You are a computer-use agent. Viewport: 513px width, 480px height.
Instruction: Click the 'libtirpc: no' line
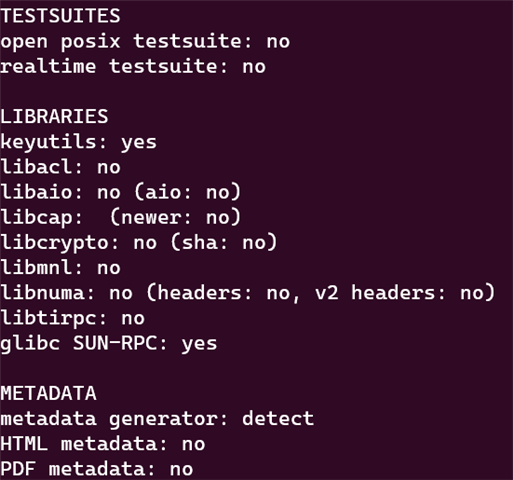pyautogui.click(x=72, y=319)
